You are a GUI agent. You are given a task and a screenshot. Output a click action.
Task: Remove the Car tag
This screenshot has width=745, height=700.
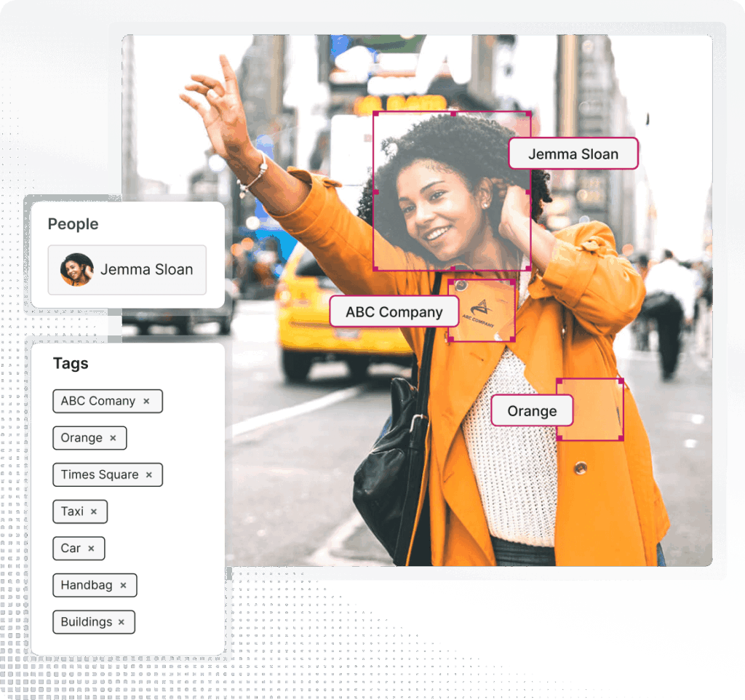click(x=91, y=549)
